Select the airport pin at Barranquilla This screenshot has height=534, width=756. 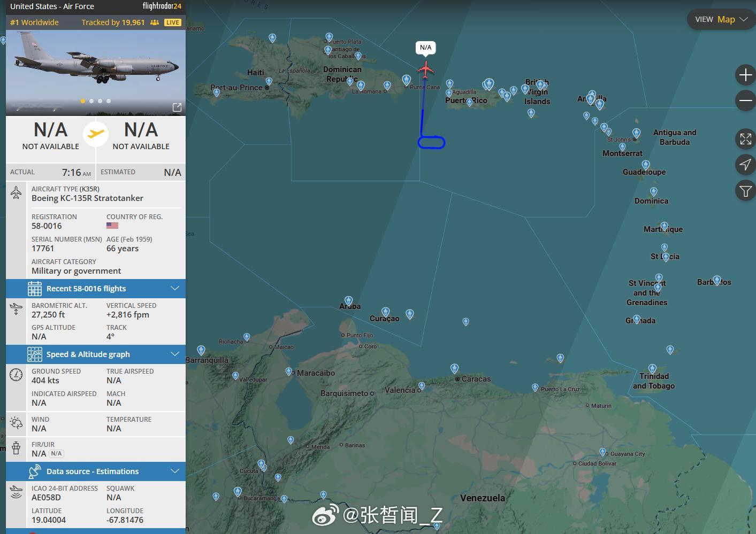click(201, 350)
